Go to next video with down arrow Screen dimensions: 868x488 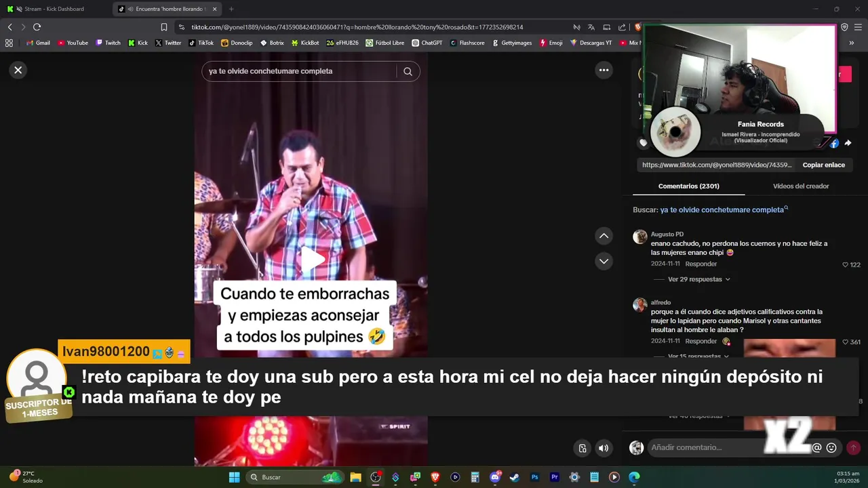pyautogui.click(x=604, y=261)
